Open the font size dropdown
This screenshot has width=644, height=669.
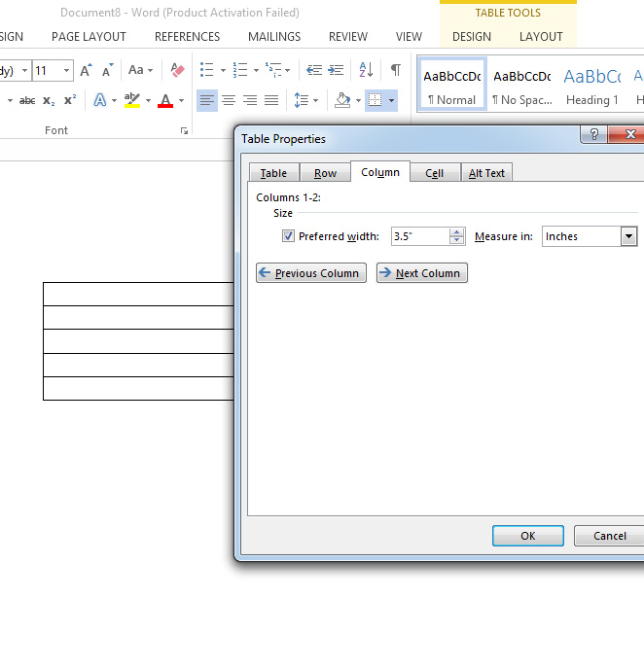(66, 70)
